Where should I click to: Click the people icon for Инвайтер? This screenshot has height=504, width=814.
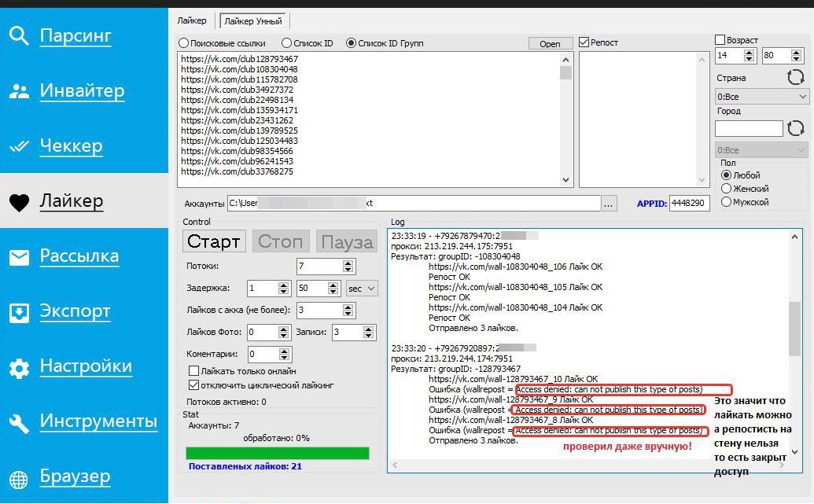(19, 91)
